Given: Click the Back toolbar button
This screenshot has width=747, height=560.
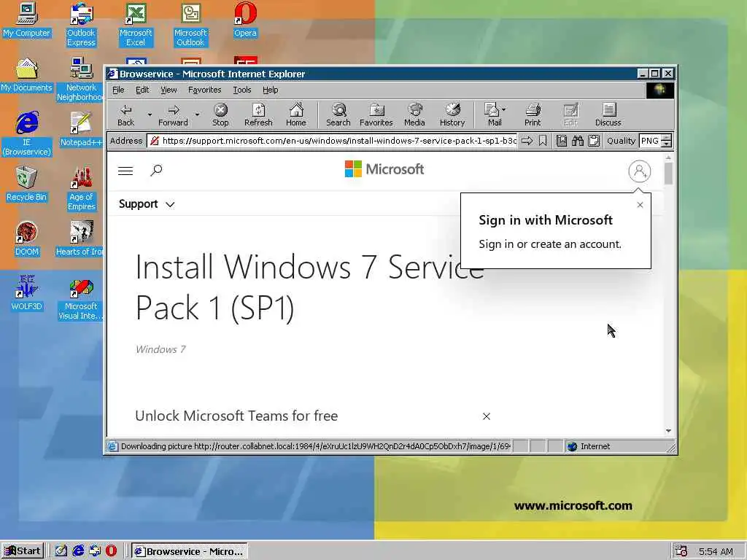Looking at the screenshot, I should (125, 114).
